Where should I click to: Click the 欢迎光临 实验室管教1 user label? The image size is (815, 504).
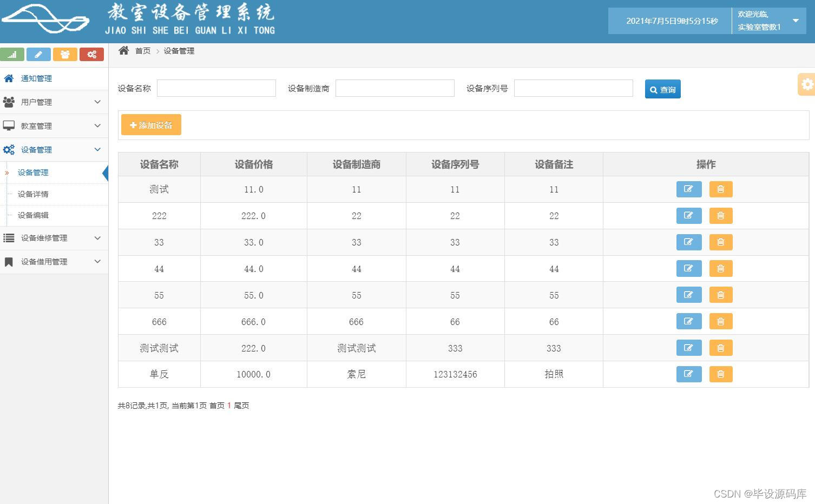pyautogui.click(x=759, y=21)
